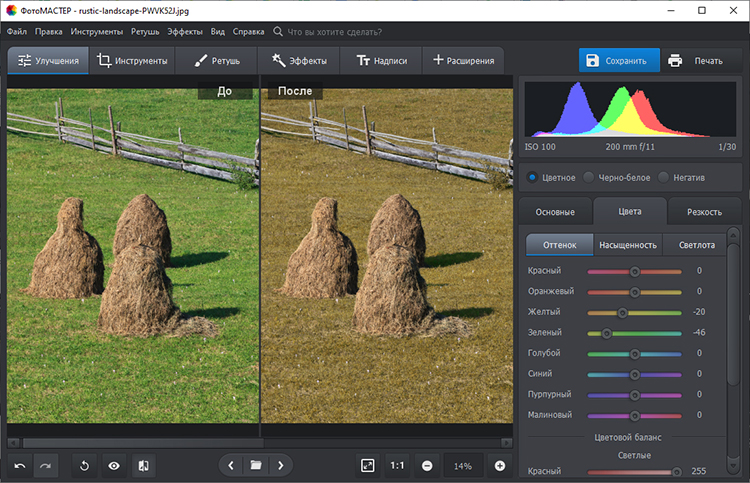Click the zoom in plus icon
750x483 pixels.
pyautogui.click(x=500, y=465)
